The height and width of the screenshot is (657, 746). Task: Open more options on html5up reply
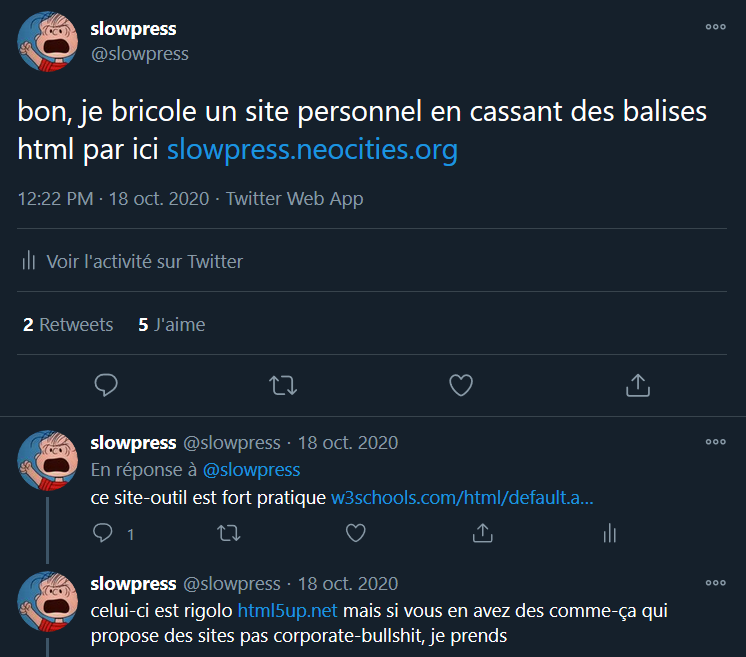715,582
